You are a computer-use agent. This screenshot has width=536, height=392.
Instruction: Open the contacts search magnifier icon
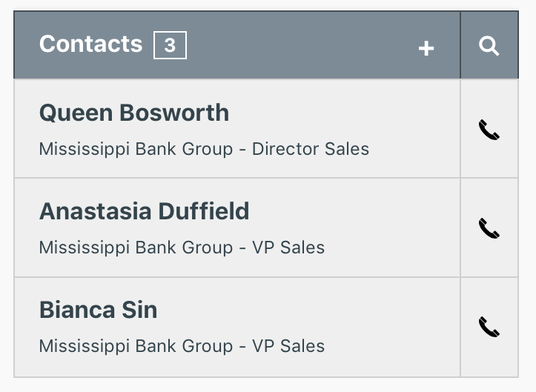(x=489, y=46)
